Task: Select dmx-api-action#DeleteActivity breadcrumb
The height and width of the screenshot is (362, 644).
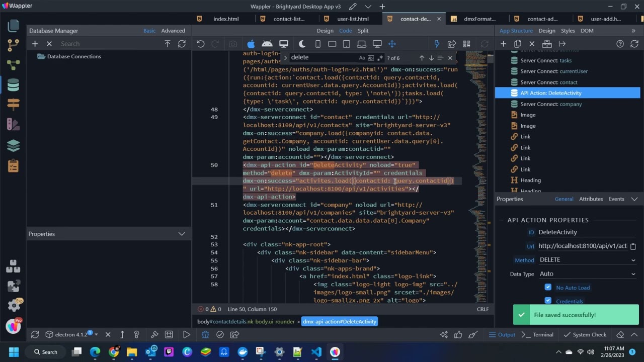Action: [340, 322]
